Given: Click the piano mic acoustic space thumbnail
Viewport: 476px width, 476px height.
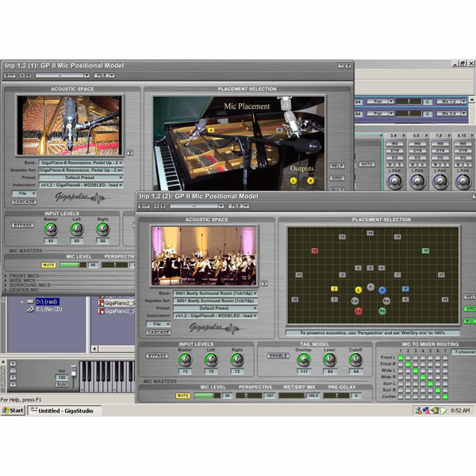Looking at the screenshot, I should (70, 125).
